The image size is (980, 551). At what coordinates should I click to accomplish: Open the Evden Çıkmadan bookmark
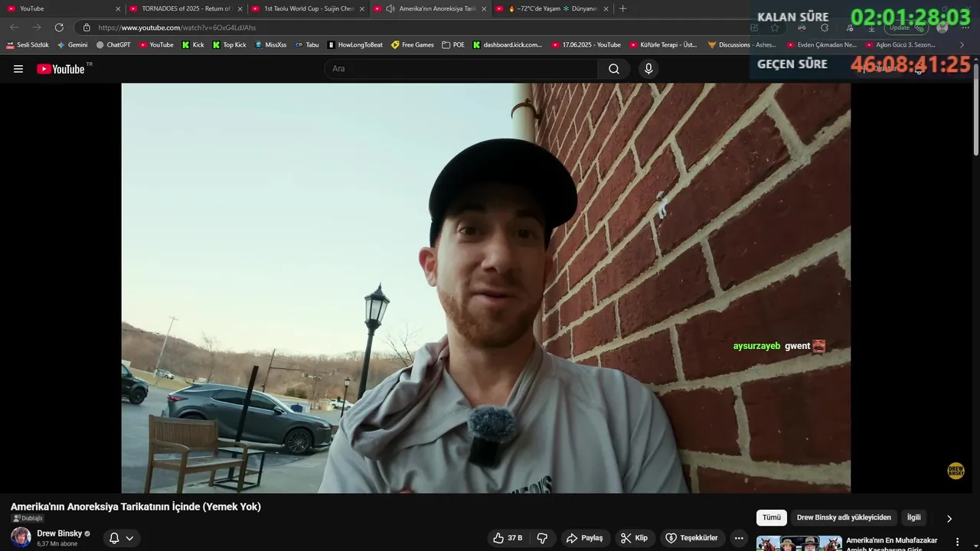[x=822, y=44]
